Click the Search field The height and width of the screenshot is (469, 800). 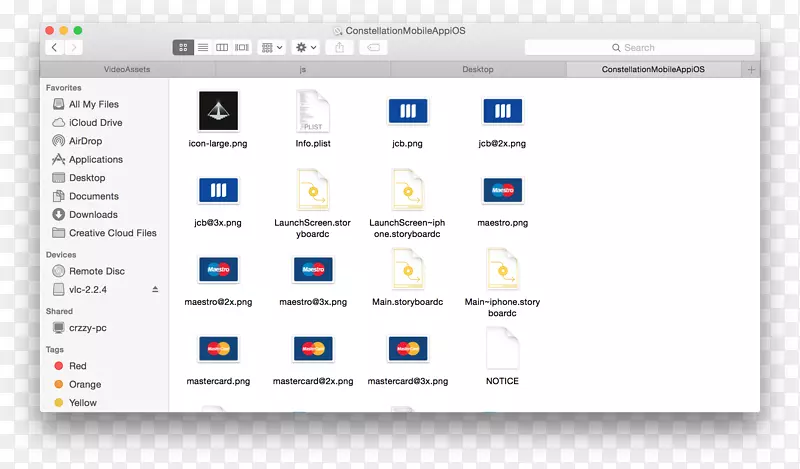tap(639, 47)
